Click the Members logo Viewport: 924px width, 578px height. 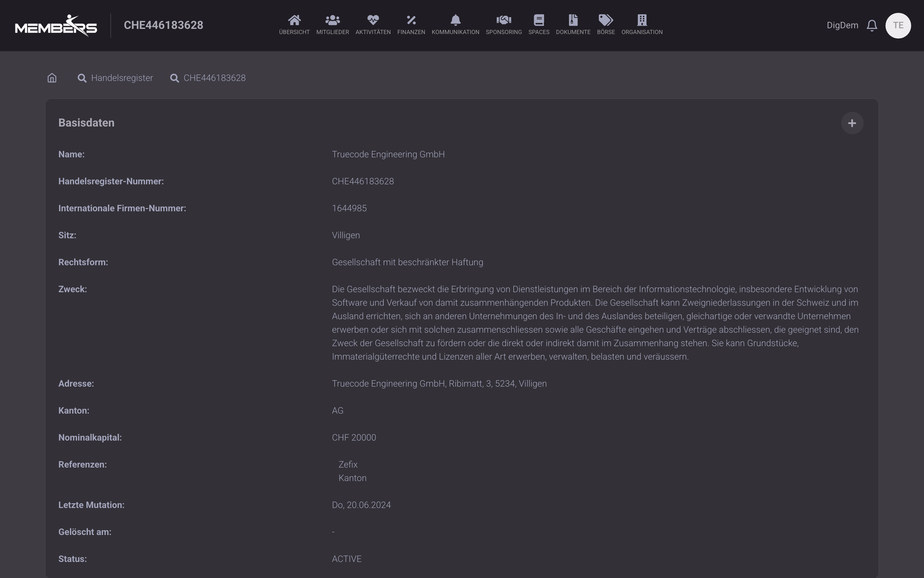pyautogui.click(x=56, y=26)
